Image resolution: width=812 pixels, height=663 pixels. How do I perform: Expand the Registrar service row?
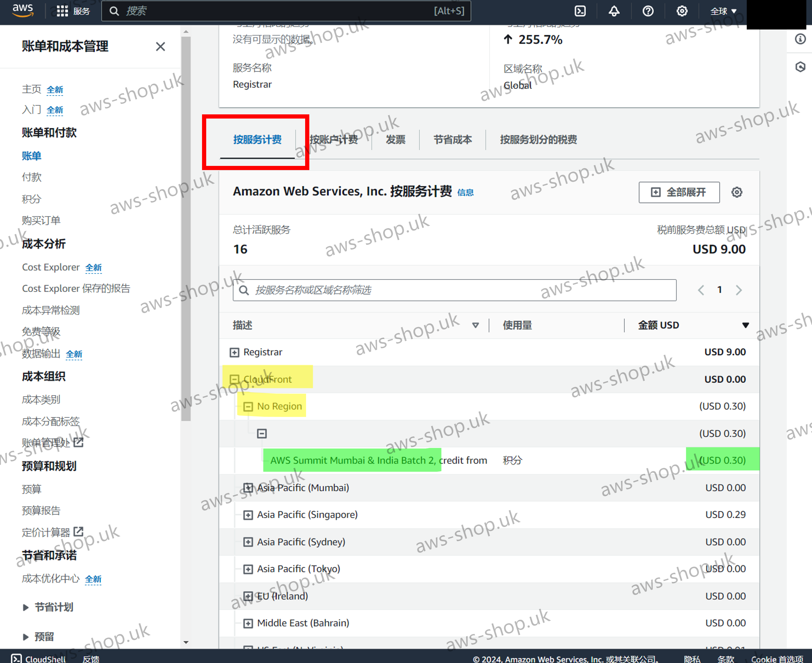tap(234, 352)
